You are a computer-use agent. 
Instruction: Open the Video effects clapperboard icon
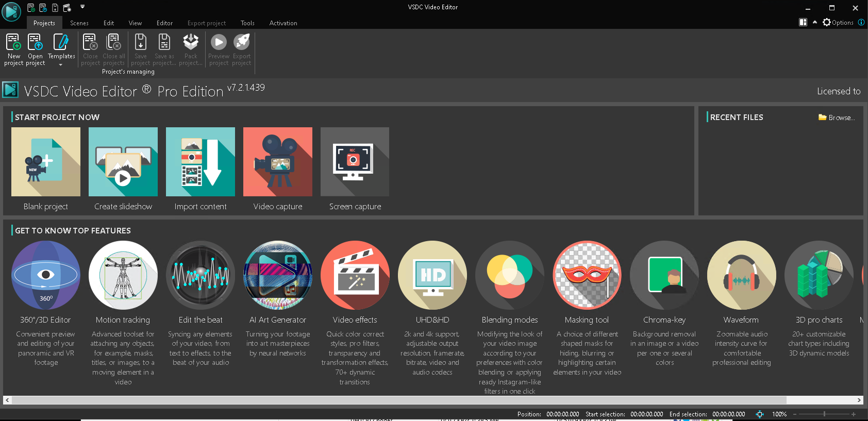pyautogui.click(x=355, y=275)
